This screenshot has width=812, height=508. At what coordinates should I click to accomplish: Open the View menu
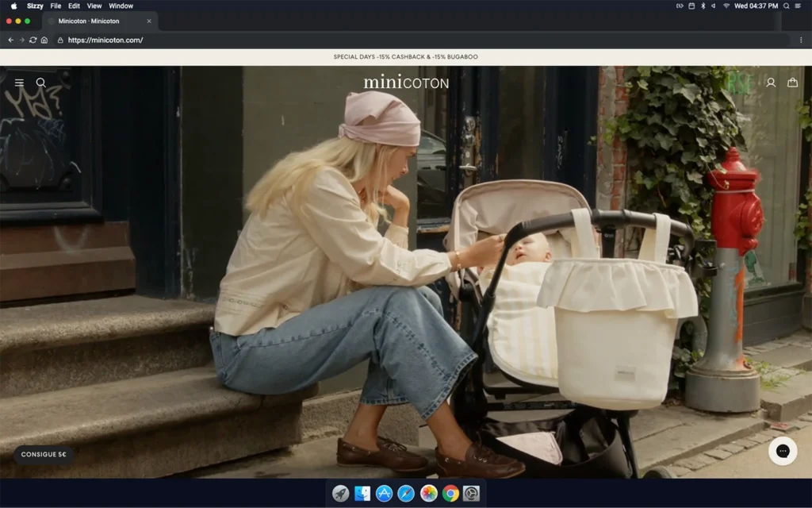(94, 6)
